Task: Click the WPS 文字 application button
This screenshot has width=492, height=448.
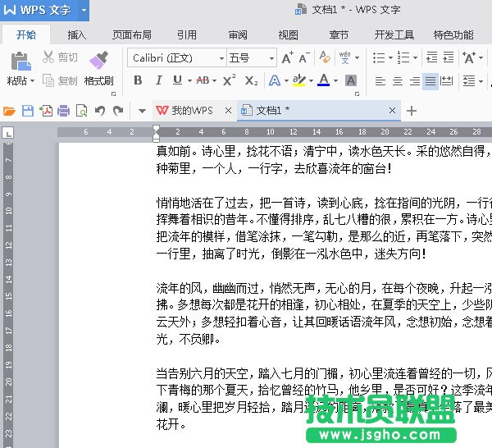Action: [38, 10]
